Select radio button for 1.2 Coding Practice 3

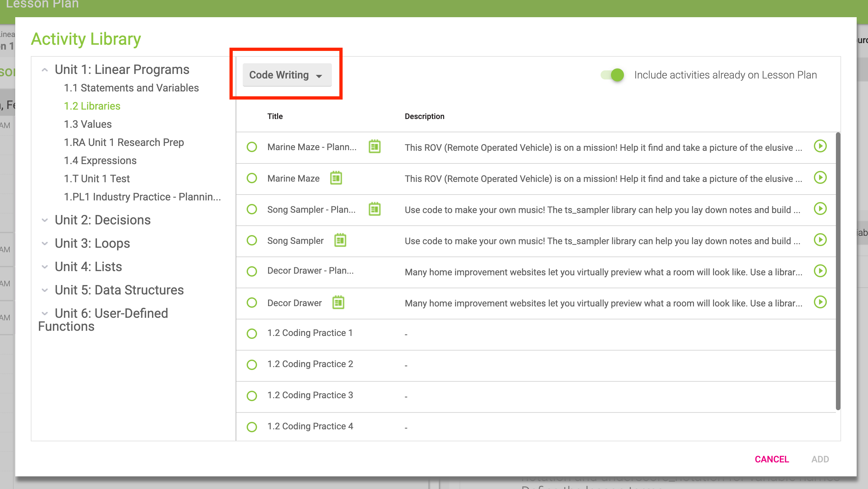pos(252,396)
